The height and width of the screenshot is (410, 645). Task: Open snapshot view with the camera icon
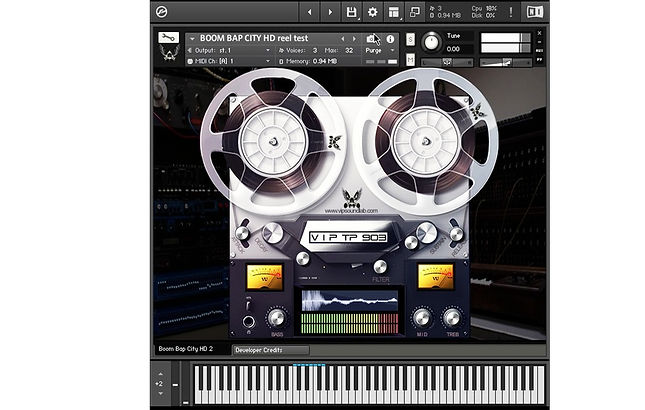pyautogui.click(x=371, y=39)
